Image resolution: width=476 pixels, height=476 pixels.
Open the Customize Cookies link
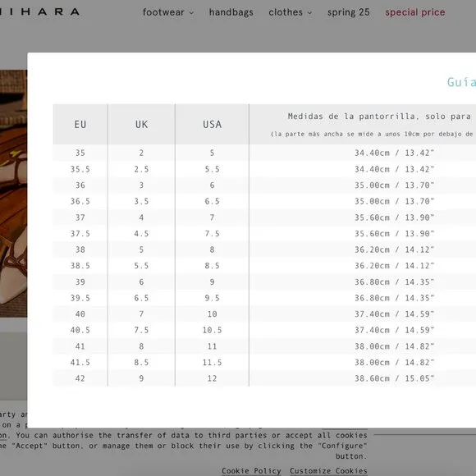coord(328,470)
